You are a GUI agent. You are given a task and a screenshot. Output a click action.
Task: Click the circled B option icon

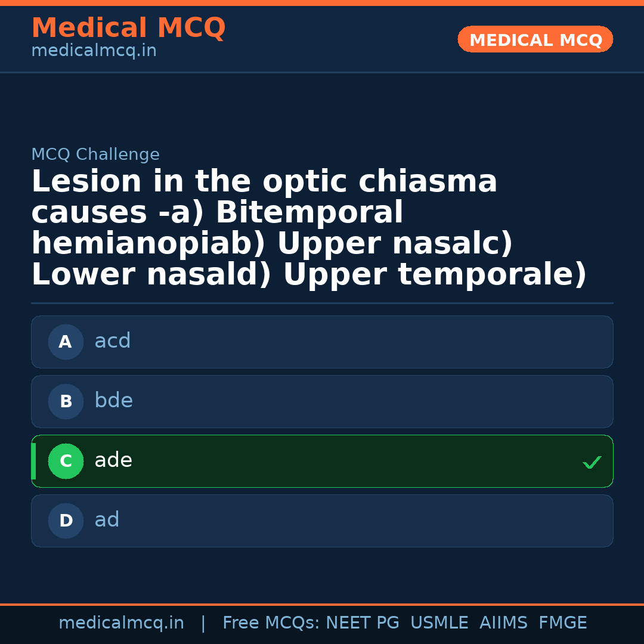[x=66, y=401]
